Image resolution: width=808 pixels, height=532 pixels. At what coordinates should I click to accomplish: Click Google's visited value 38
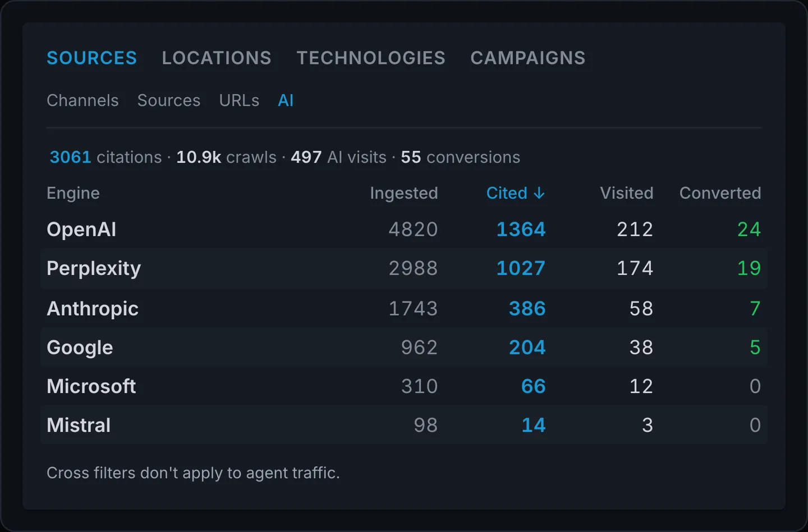(x=641, y=348)
